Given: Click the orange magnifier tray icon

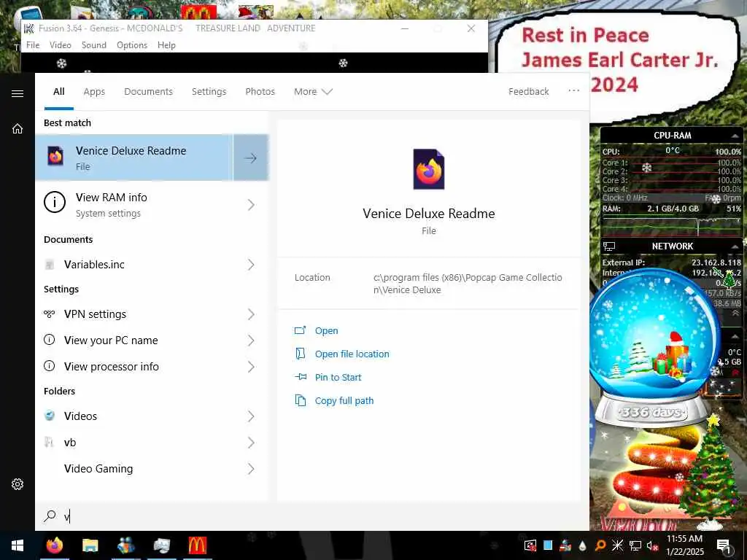Looking at the screenshot, I should [x=600, y=545].
